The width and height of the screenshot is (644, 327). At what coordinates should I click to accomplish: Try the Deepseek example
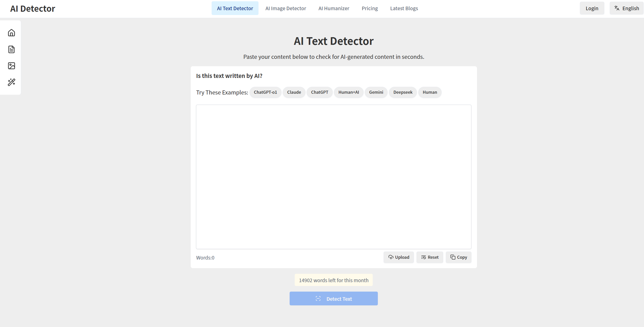(403, 92)
